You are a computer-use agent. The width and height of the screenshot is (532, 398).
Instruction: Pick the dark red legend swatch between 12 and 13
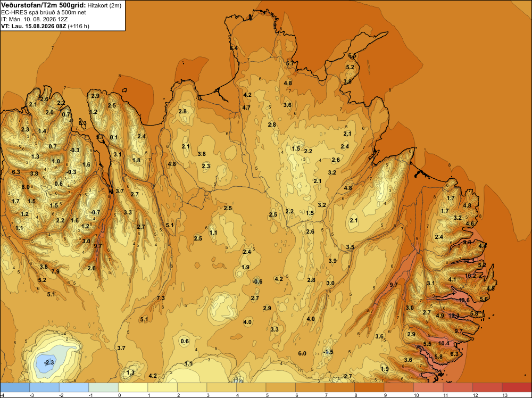(x=487, y=387)
